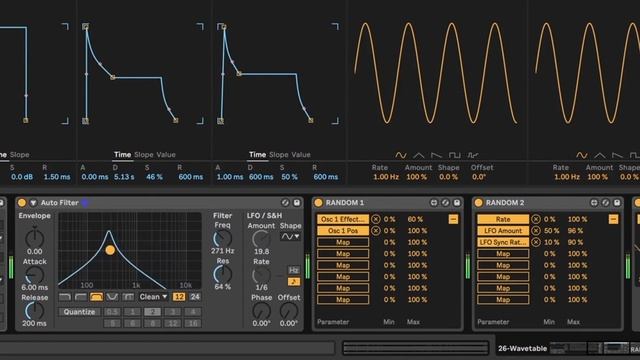Click the RANDOM 1 hot-swap preset icon
The height and width of the screenshot is (360, 640).
click(445, 202)
